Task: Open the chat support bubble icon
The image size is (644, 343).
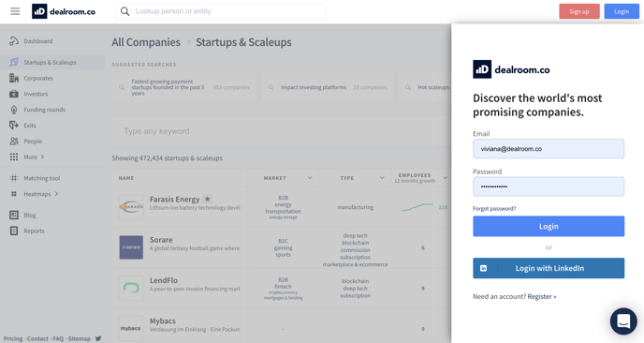Action: (623, 321)
